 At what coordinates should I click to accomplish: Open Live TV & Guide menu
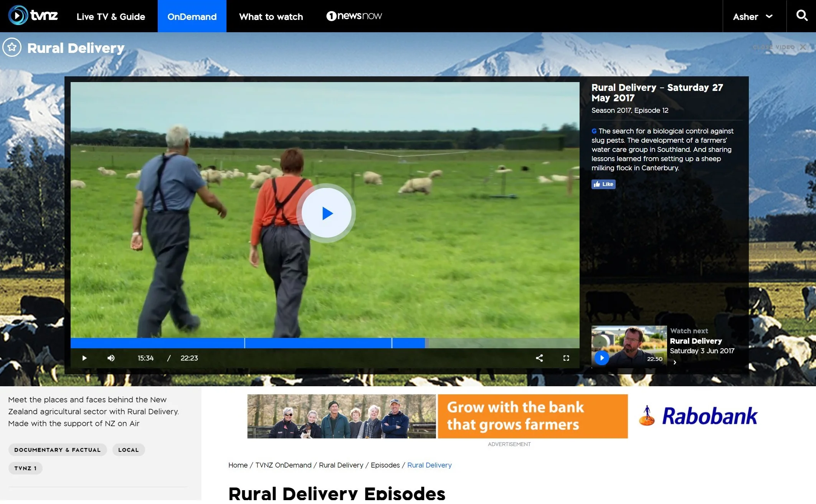(x=111, y=16)
